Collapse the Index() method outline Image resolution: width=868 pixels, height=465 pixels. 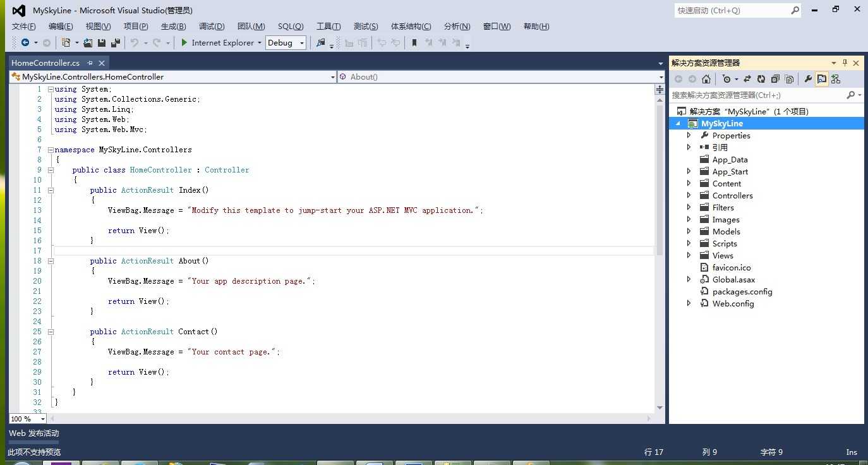click(x=51, y=190)
